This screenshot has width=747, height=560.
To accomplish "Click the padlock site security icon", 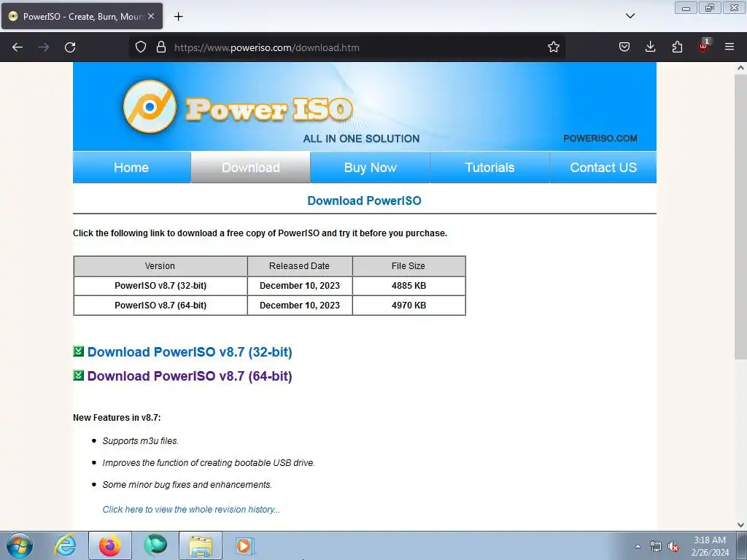I will [x=161, y=47].
